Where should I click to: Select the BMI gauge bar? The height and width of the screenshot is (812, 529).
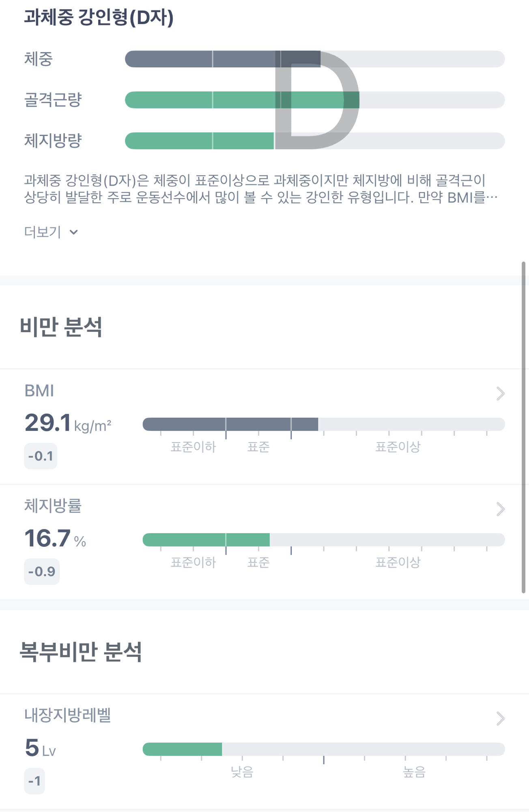click(x=323, y=424)
